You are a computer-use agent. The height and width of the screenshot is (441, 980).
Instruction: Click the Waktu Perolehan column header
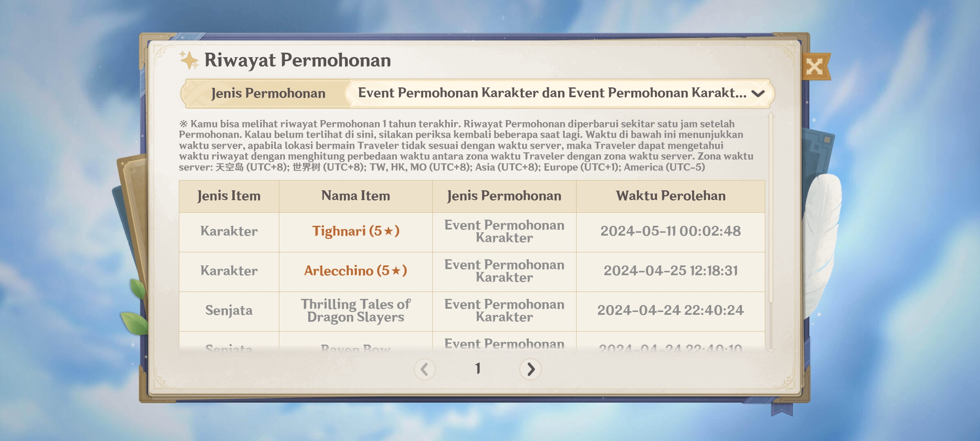(x=670, y=196)
